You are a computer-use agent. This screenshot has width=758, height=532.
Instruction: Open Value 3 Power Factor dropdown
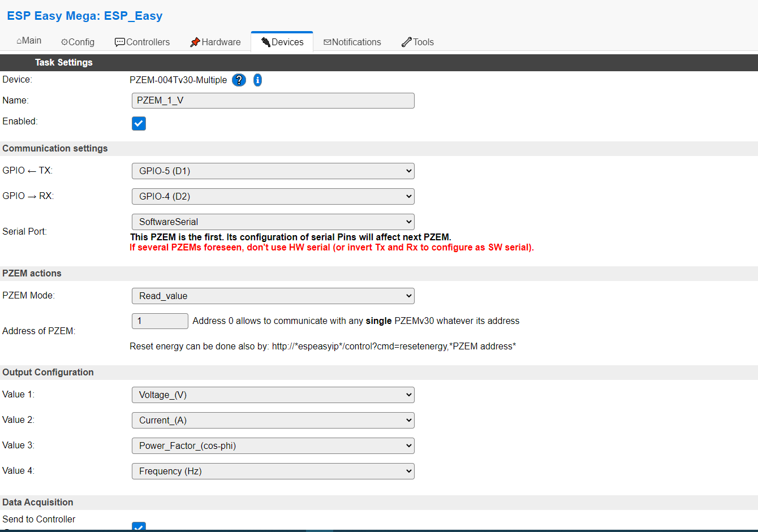click(x=273, y=446)
